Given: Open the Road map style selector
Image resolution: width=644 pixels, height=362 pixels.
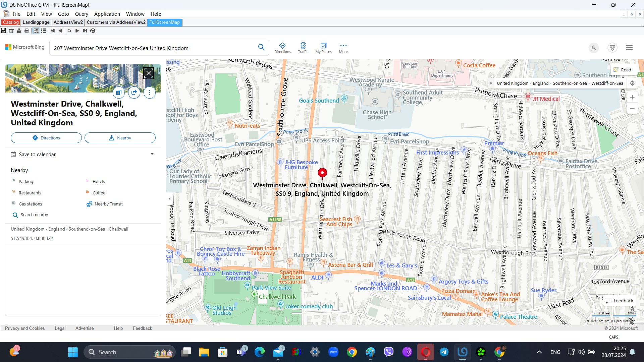Looking at the screenshot, I should tap(623, 70).
